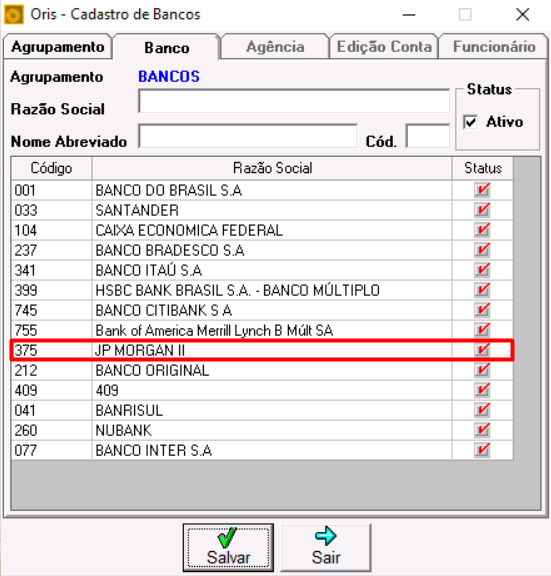Select the BANCO INTER S.A row
Screen dimensions: 551x576
tap(262, 450)
